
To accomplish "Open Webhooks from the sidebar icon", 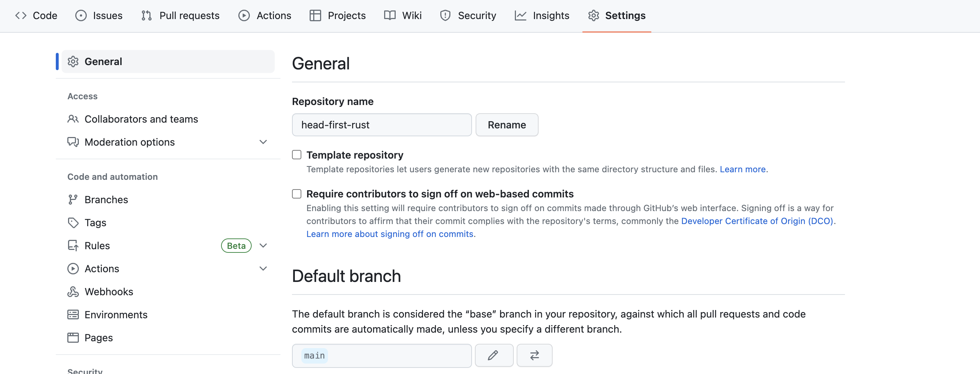I will (x=73, y=292).
